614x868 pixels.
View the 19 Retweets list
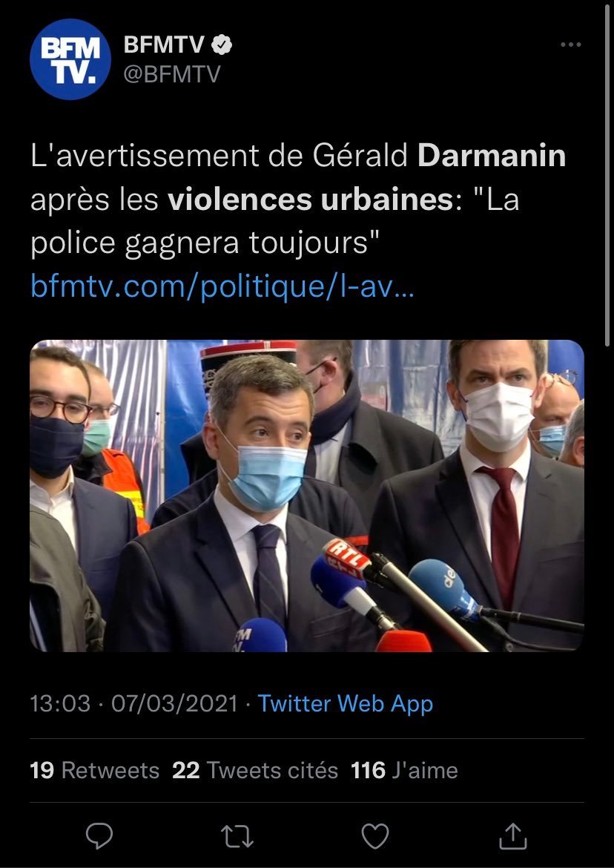pos(95,770)
